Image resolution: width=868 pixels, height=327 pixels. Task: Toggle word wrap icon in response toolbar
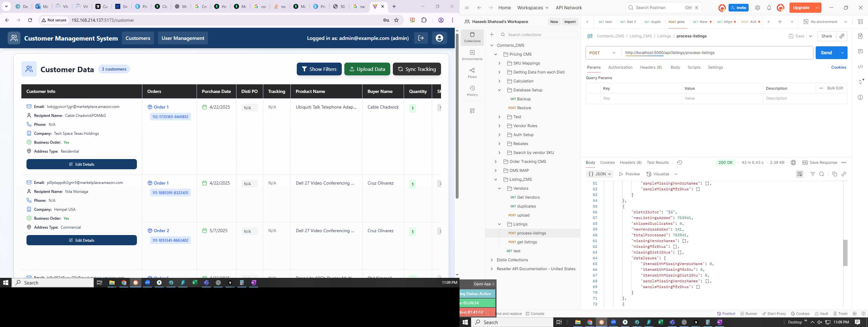point(800,174)
